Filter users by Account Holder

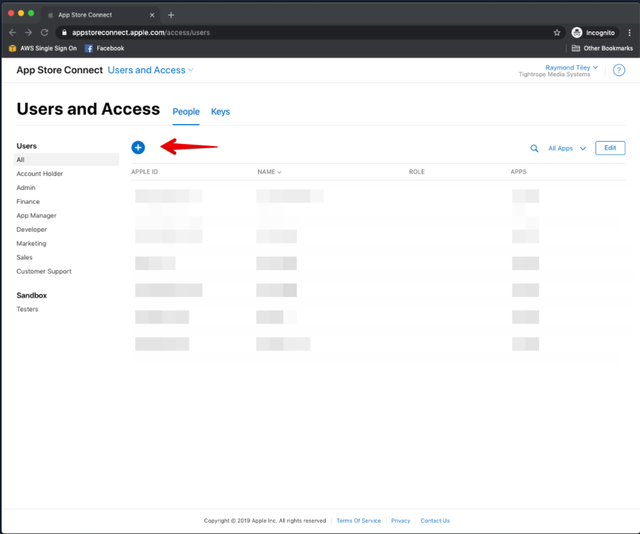(x=40, y=174)
